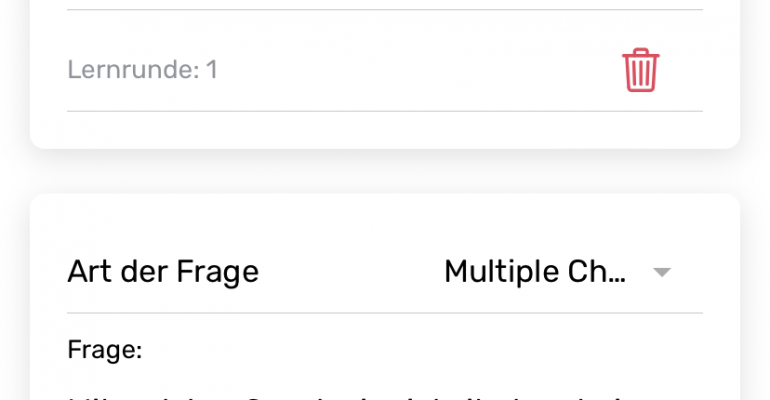Click the Art der Frage label
Screen dimensions: 770x400
pos(163,271)
